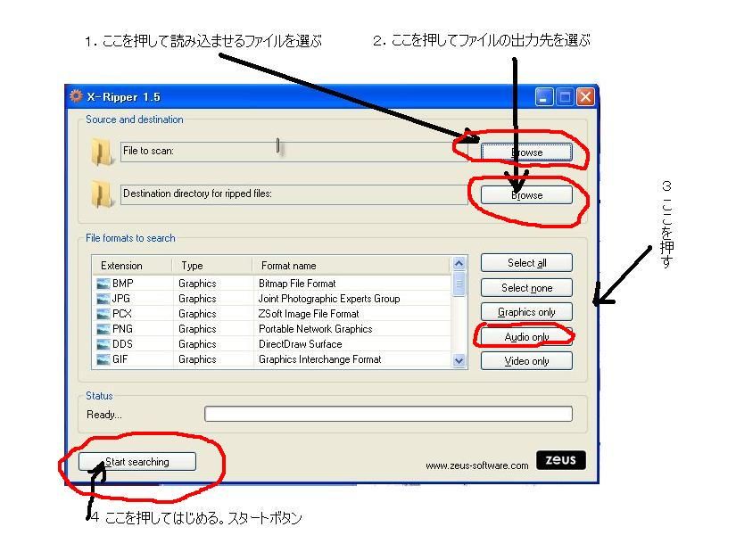The image size is (736, 560).
Task: Click the GIF row image icon
Action: point(103,359)
